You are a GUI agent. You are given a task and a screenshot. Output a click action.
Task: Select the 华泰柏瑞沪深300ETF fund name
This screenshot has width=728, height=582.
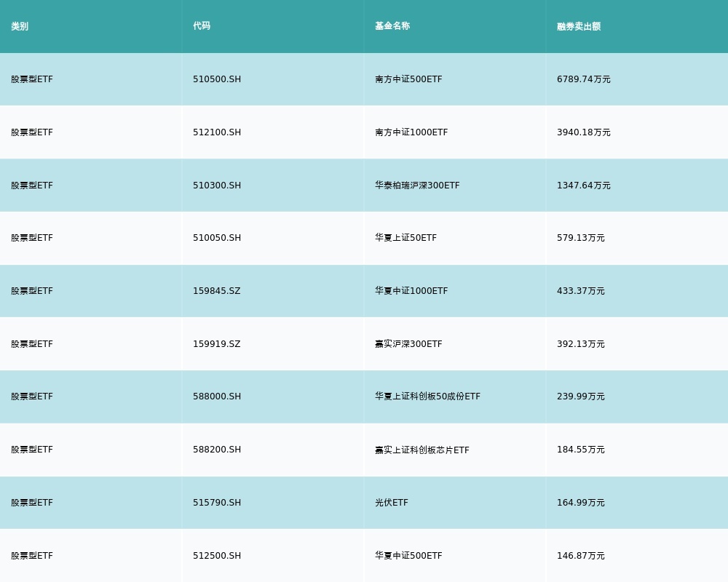click(x=417, y=186)
